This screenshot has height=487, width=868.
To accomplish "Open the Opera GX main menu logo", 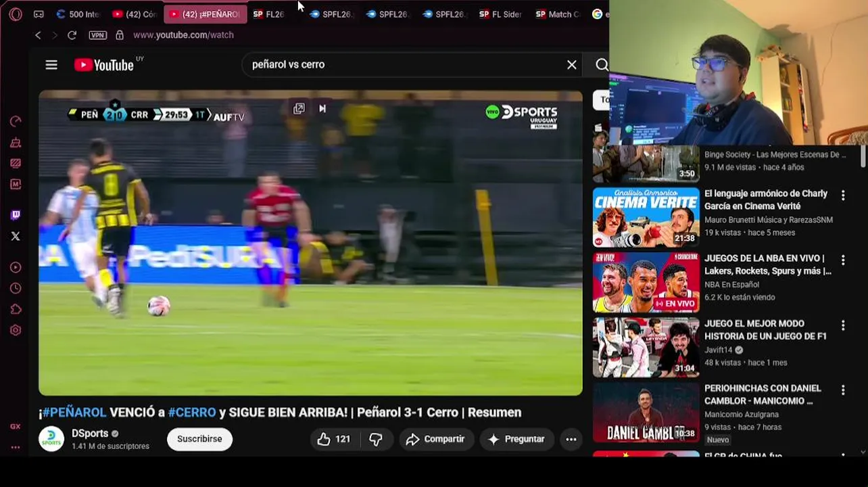I will 16,14.
